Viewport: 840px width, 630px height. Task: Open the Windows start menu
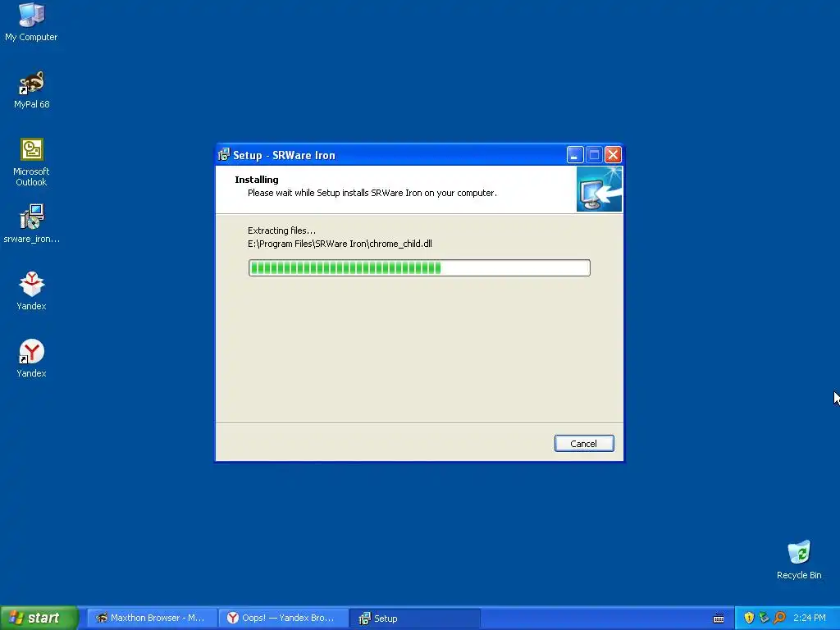(x=39, y=618)
